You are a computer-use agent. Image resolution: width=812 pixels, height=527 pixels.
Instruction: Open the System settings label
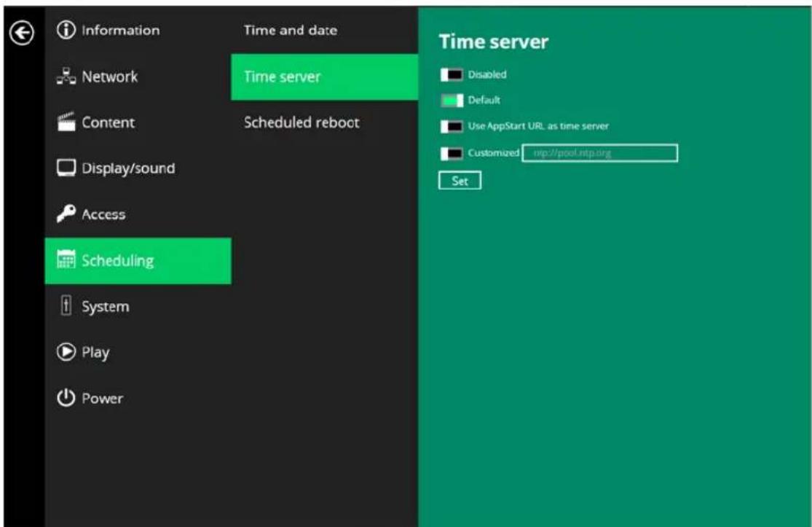[x=105, y=307]
